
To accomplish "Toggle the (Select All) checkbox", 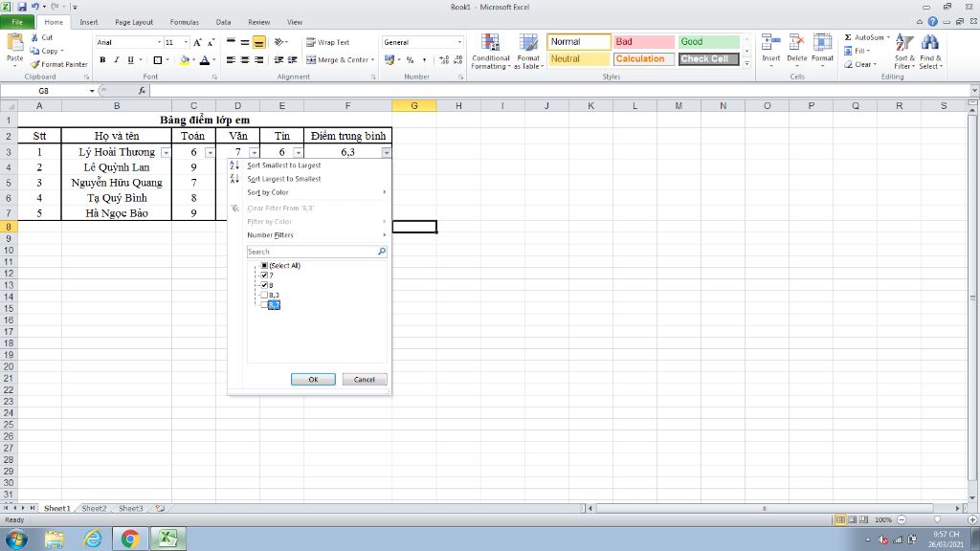I will tap(264, 266).
